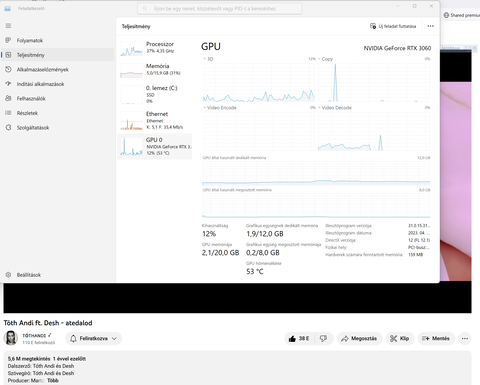Click the shared GPU memory graph

[316, 205]
